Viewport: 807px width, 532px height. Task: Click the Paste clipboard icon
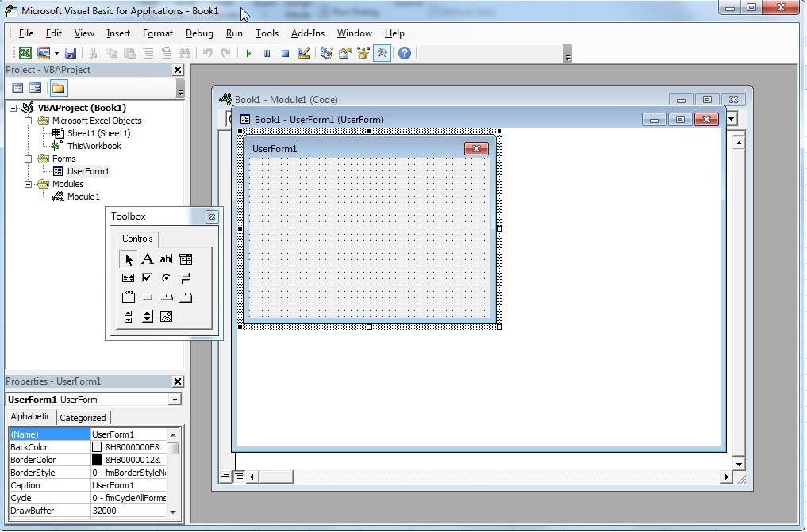[129, 53]
